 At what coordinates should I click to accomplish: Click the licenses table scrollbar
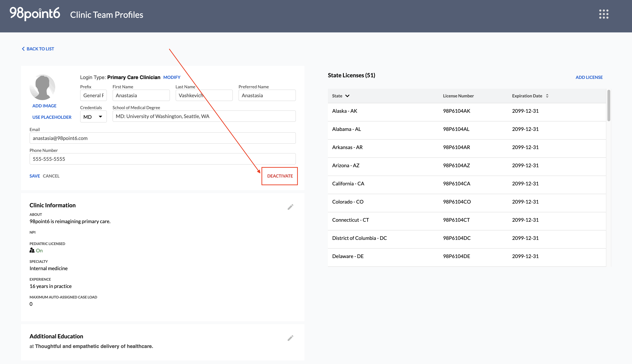pos(609,105)
